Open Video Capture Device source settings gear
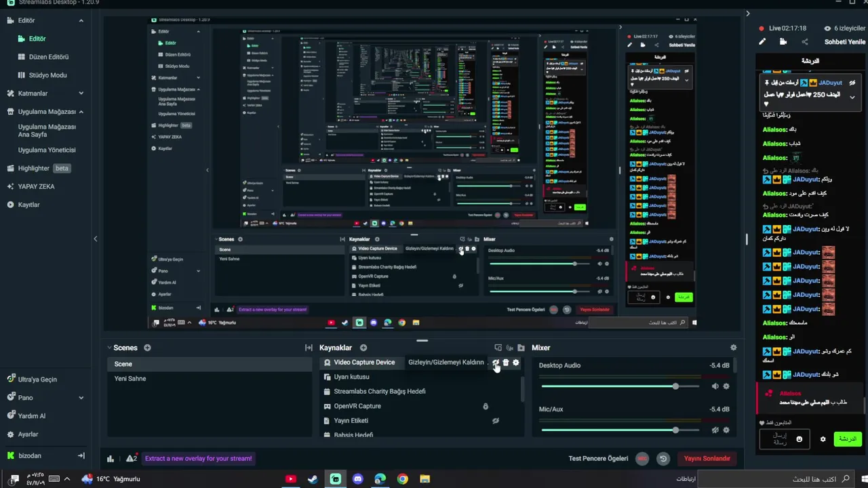The height and width of the screenshot is (488, 868). point(516,363)
